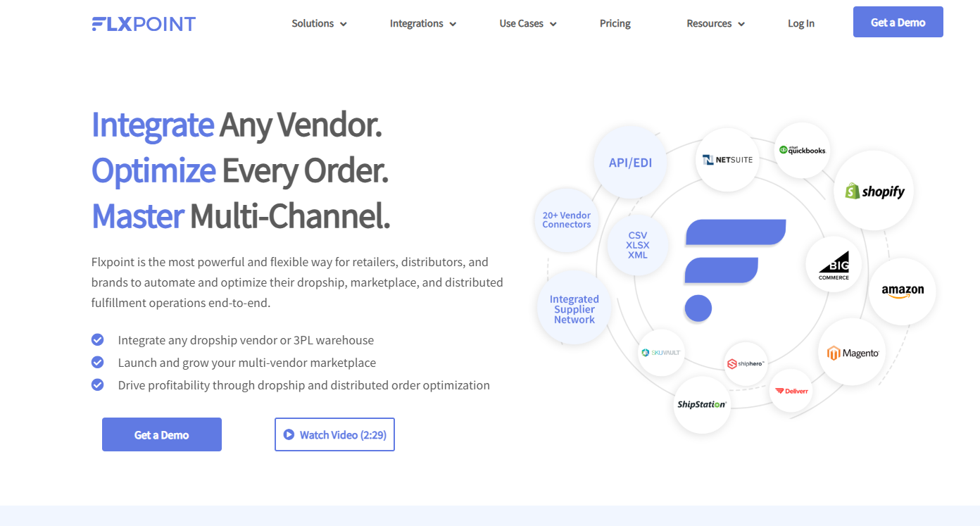The width and height of the screenshot is (980, 526).
Task: Click the 'Flxpoint is the most powerful' paragraph
Action: pos(297,282)
